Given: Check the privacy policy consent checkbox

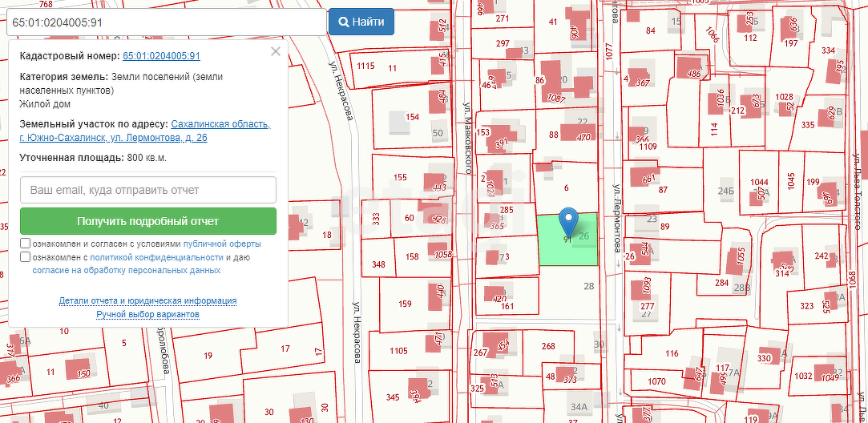Looking at the screenshot, I should pyautogui.click(x=26, y=257).
